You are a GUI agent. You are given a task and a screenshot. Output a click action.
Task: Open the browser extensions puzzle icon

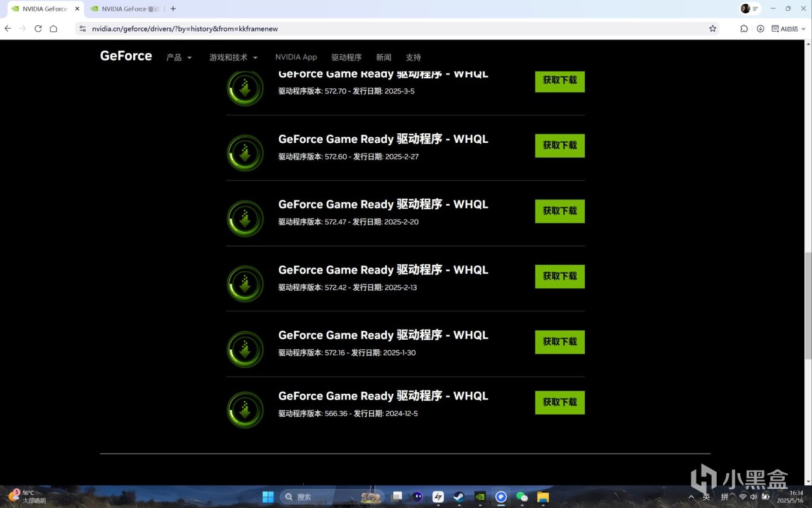pyautogui.click(x=744, y=29)
